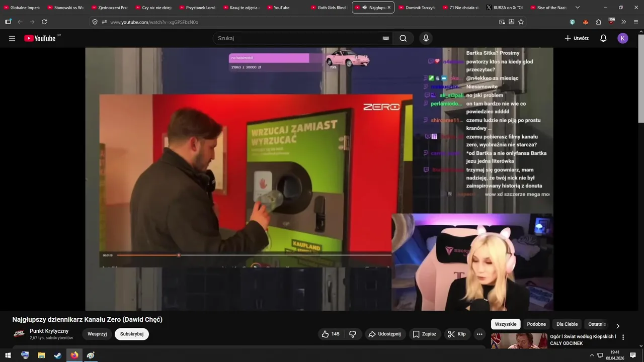Click the Zapisz save button
644x362 pixels.
pyautogui.click(x=425, y=334)
